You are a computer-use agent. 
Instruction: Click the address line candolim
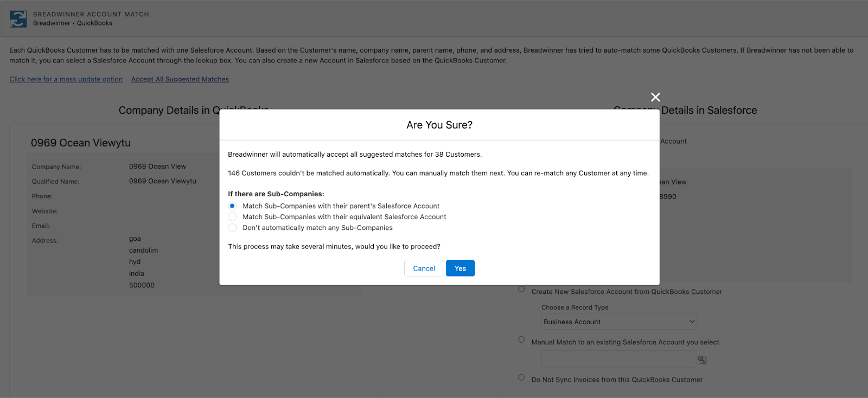143,251
